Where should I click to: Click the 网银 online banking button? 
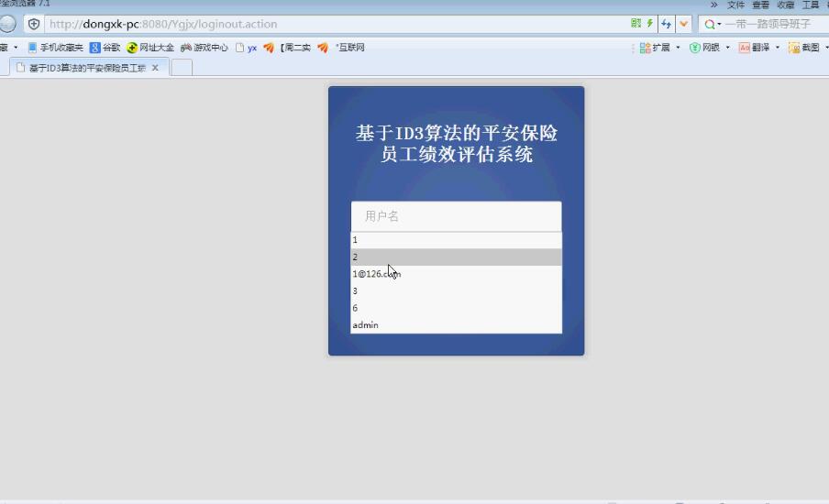coord(705,48)
